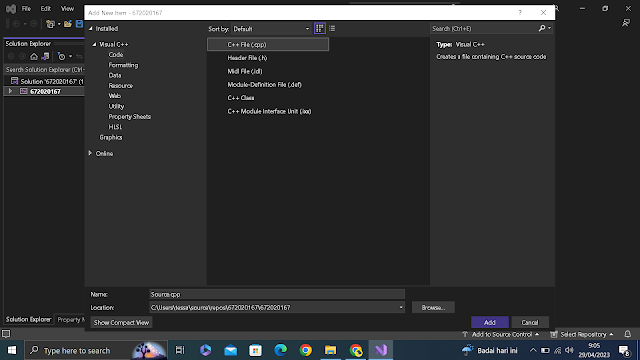640x360 pixels.
Task: Click Show Compact View button
Action: point(121,322)
